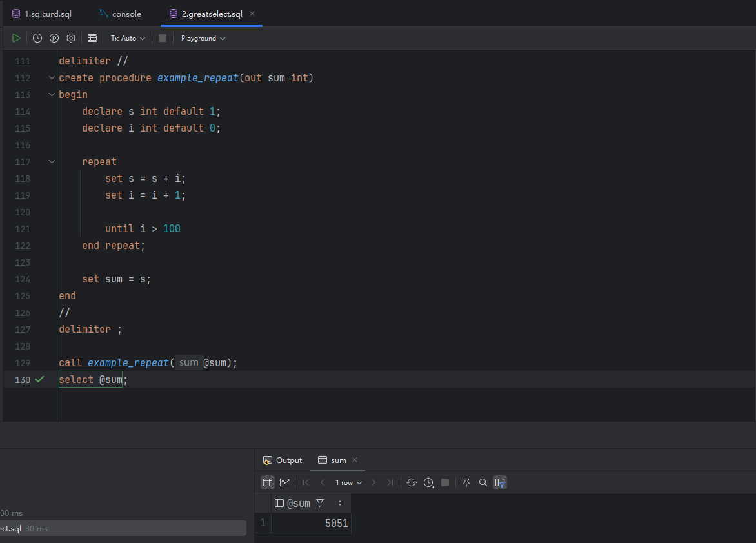Close the sum result tab
The width and height of the screenshot is (756, 543).
tap(355, 460)
